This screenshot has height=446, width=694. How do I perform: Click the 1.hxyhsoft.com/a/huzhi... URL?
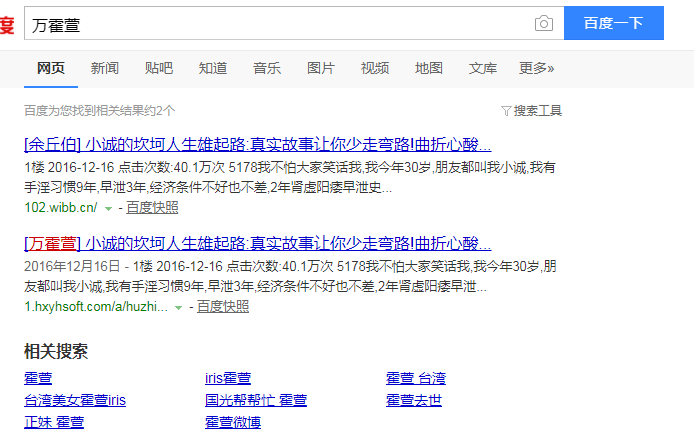coord(96,307)
